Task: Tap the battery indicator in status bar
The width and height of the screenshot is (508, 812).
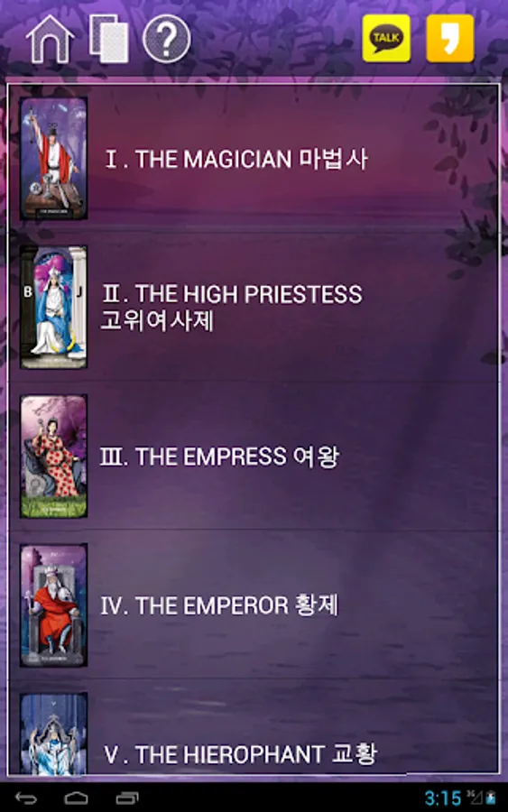Action: [490, 798]
